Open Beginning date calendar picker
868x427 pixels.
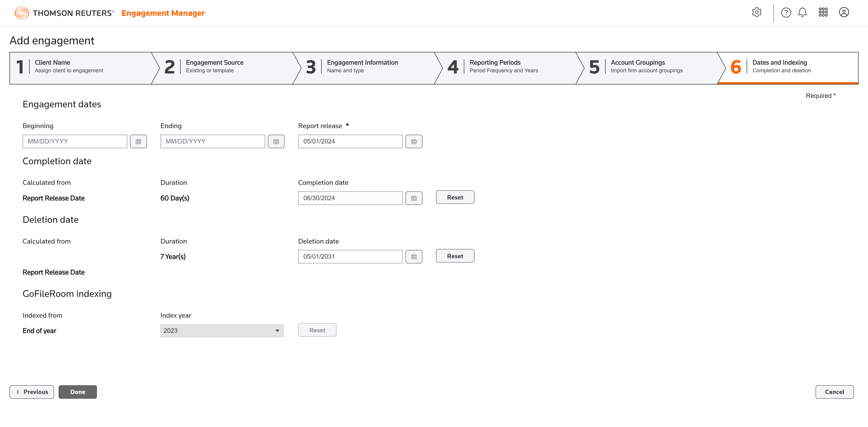click(x=138, y=141)
